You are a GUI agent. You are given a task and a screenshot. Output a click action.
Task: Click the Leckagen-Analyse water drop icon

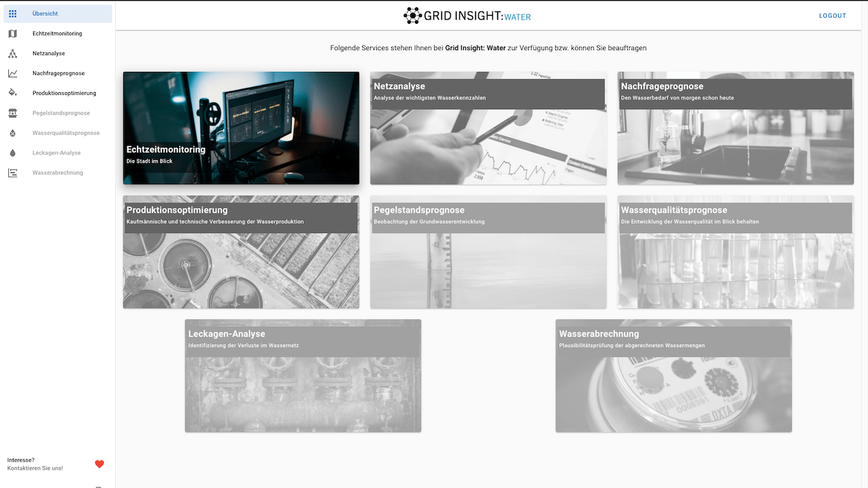click(12, 153)
